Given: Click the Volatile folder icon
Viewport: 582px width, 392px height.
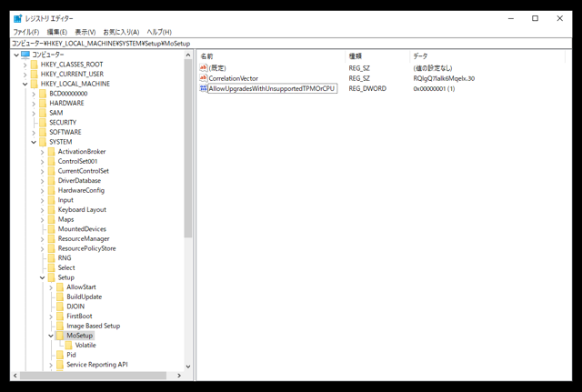Looking at the screenshot, I should point(69,346).
